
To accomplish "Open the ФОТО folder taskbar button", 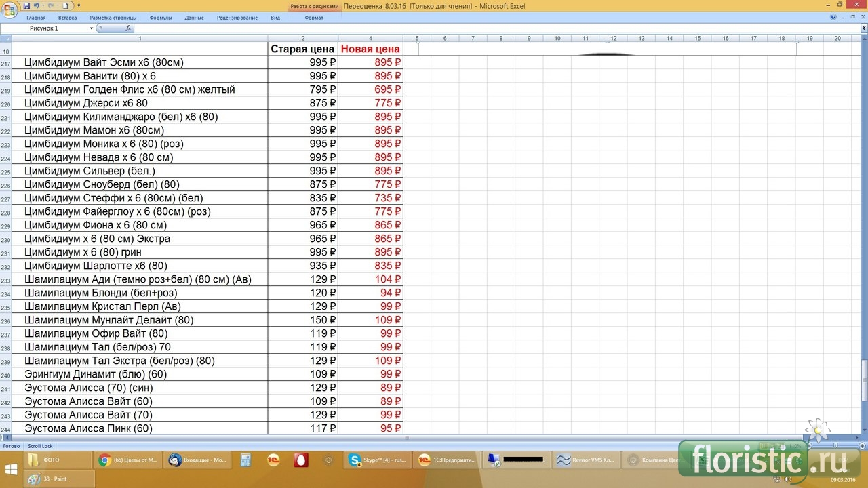I will coord(58,460).
